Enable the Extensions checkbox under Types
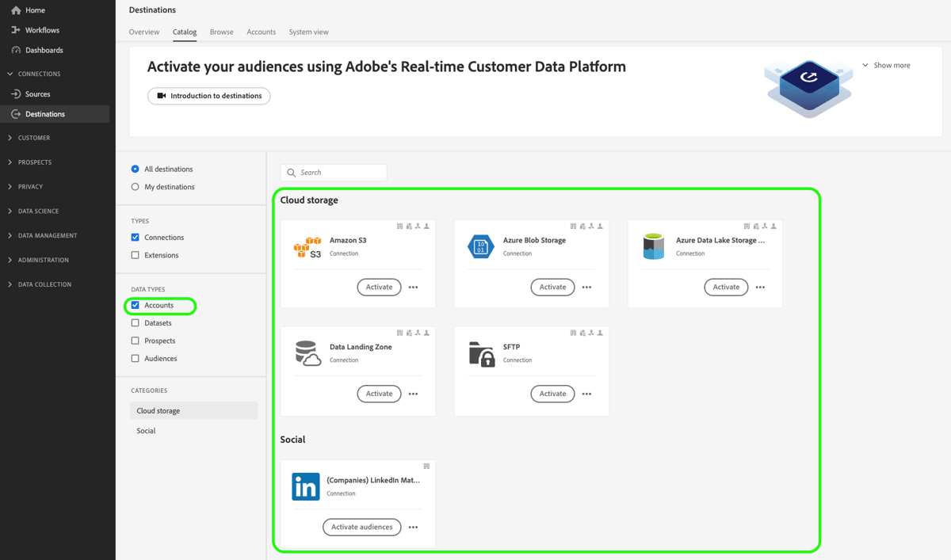Screen dimensions: 951x560 136,254
